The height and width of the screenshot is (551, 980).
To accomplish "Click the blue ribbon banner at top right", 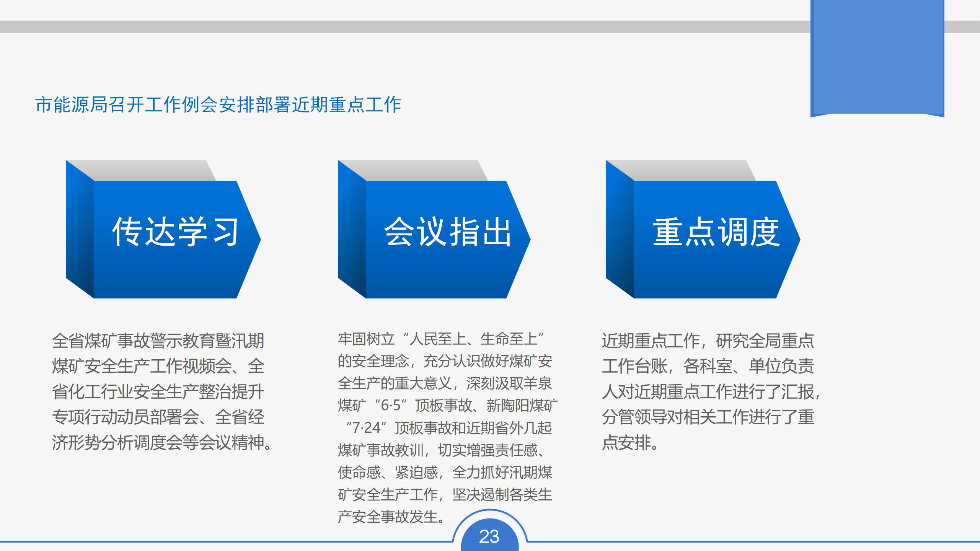I will pyautogui.click(x=877, y=58).
